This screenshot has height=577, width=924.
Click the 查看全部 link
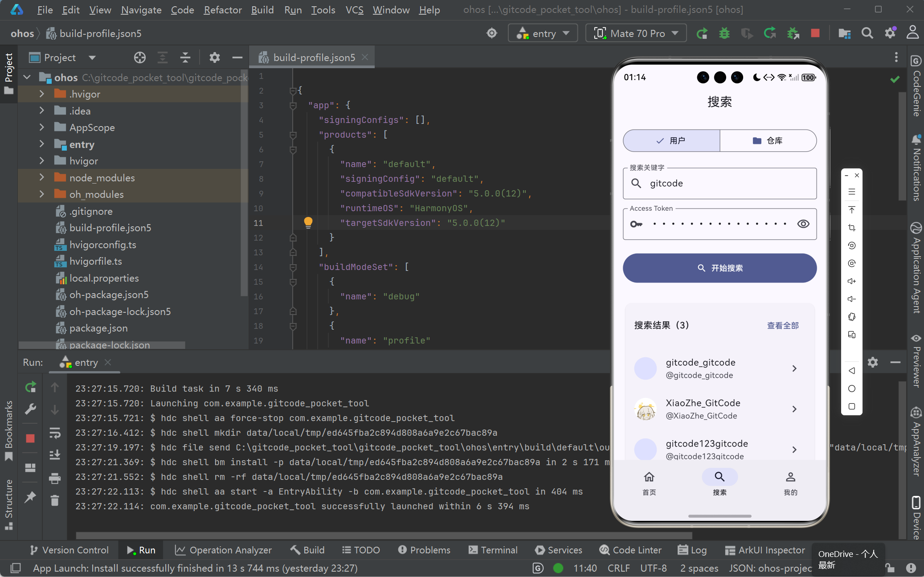coord(782,325)
